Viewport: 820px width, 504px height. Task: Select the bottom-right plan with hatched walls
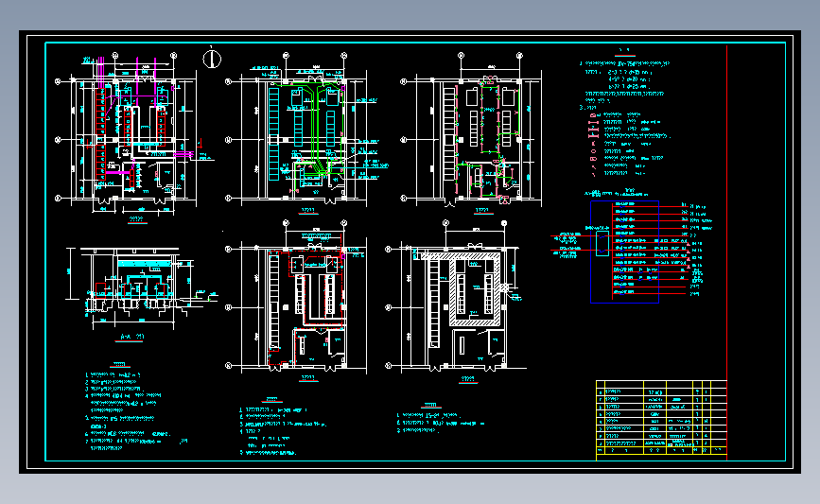454,297
